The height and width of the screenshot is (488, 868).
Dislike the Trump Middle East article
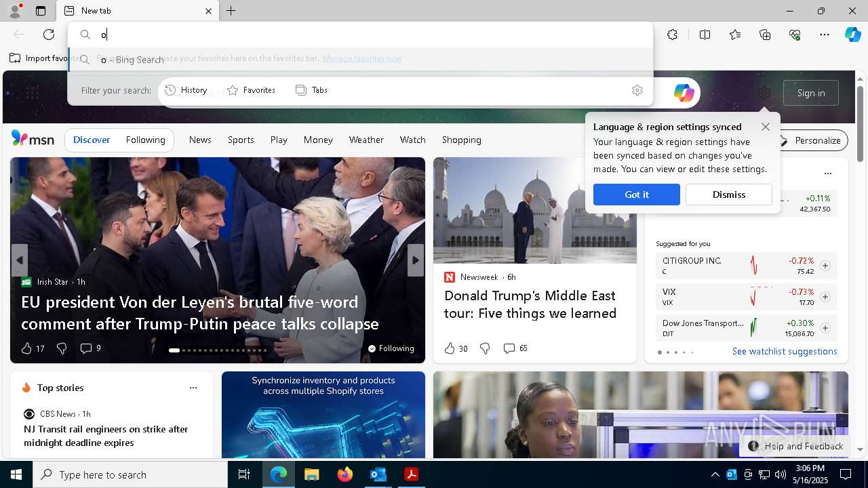click(485, 348)
